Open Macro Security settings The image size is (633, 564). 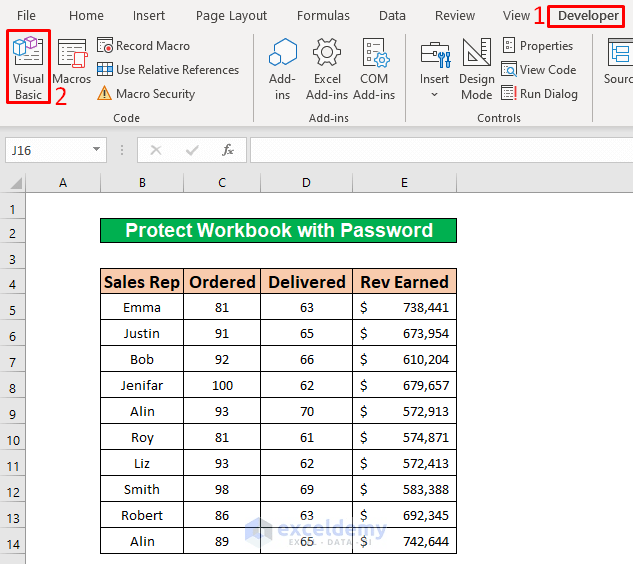point(146,94)
